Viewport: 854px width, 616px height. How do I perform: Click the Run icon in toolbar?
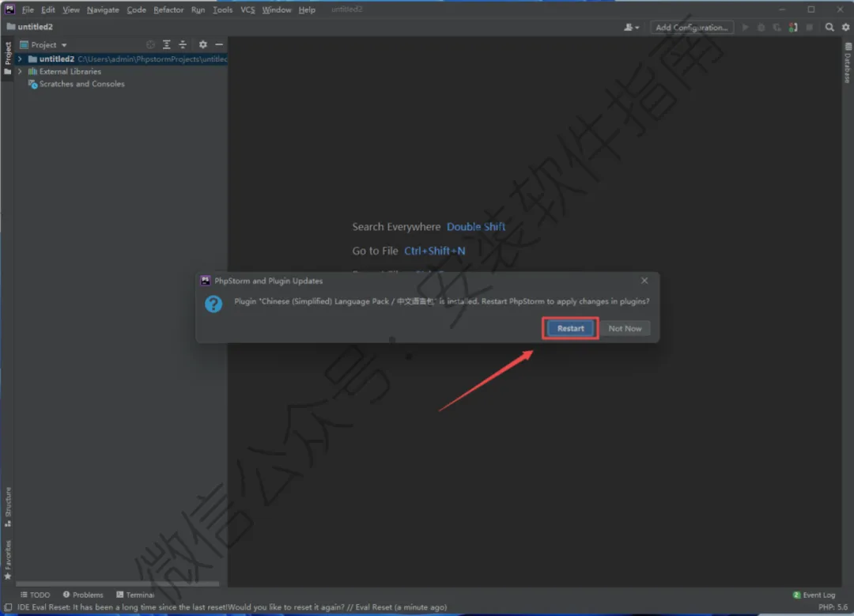(x=745, y=27)
